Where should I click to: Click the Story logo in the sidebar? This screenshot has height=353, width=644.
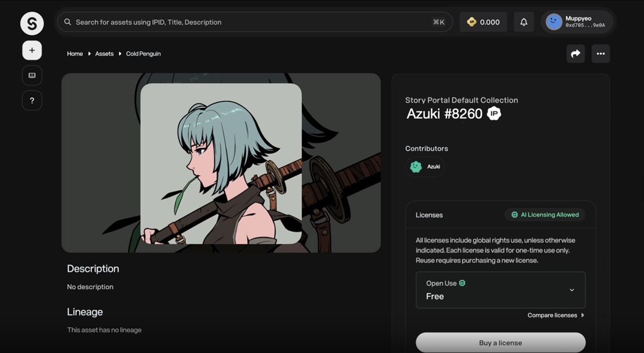click(32, 23)
